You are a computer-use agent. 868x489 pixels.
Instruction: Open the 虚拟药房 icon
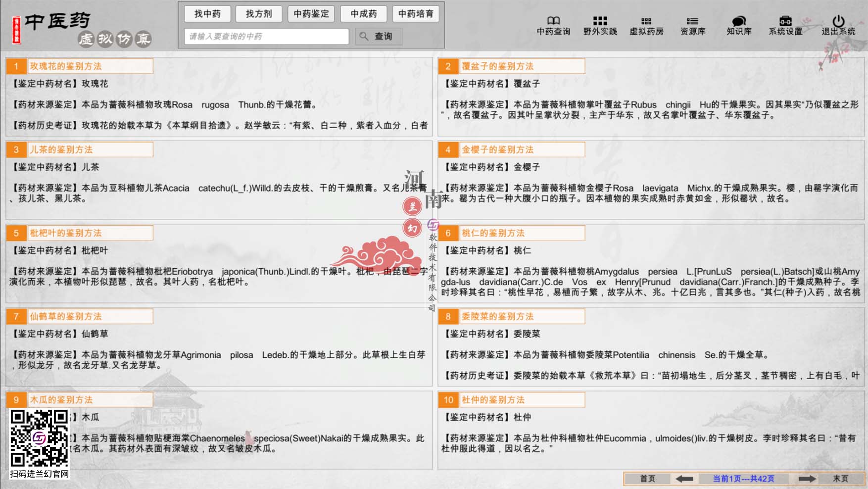(645, 26)
